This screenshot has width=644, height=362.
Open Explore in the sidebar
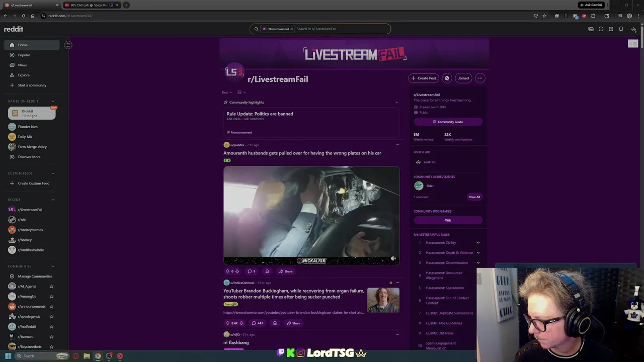32,75
